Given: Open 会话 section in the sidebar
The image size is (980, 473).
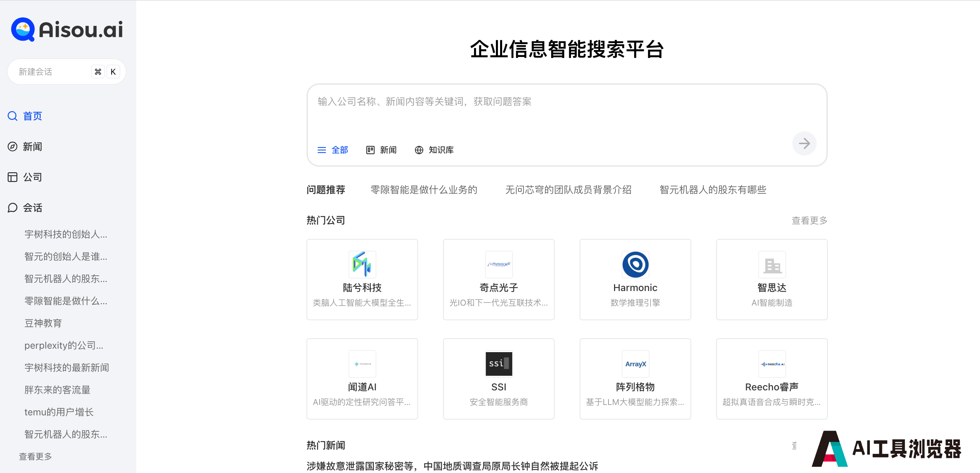Looking at the screenshot, I should click(x=25, y=208).
